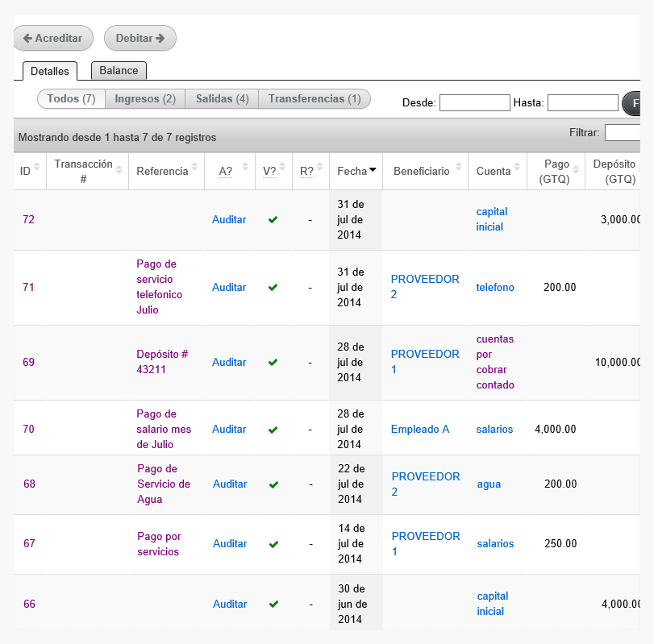Viewport: 654px width, 644px height.
Task: Click the Desde date input field
Action: point(475,102)
